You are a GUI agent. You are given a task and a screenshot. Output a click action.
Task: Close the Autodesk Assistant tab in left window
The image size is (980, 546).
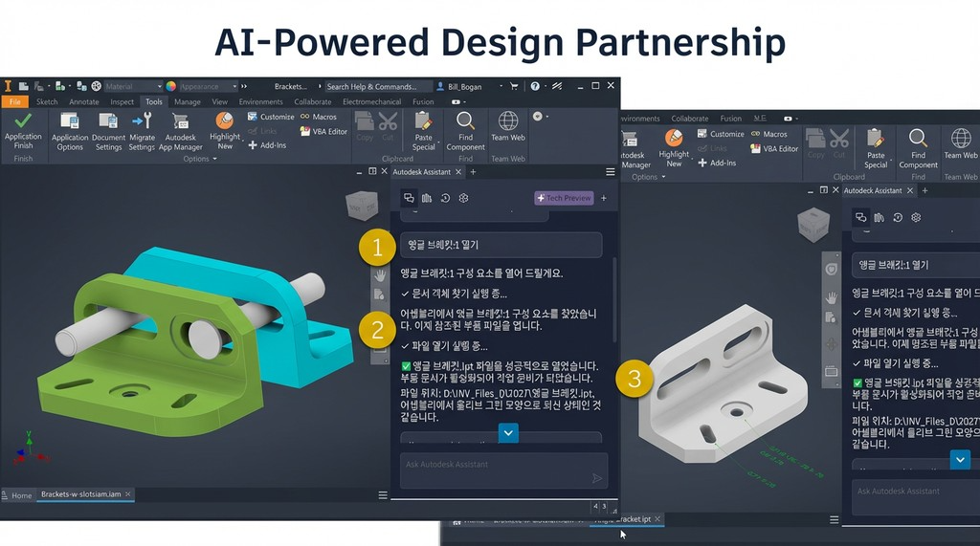(x=458, y=172)
